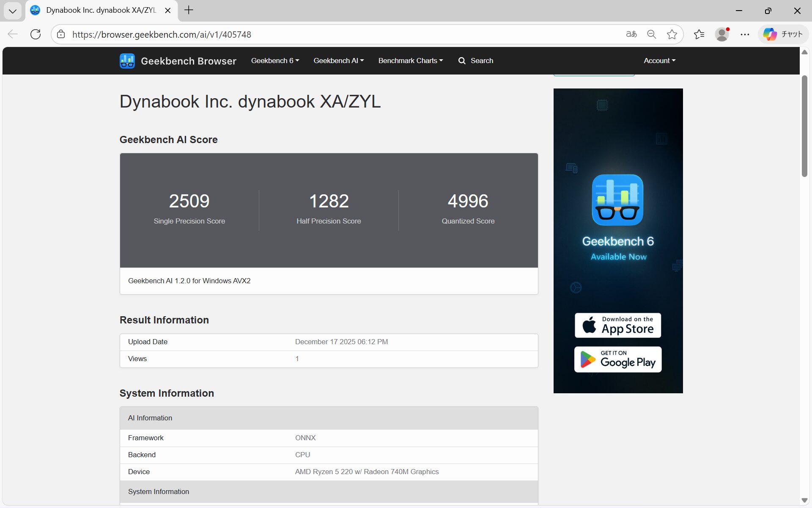
Task: Open the Geekbench 6 dropdown menu
Action: click(274, 61)
